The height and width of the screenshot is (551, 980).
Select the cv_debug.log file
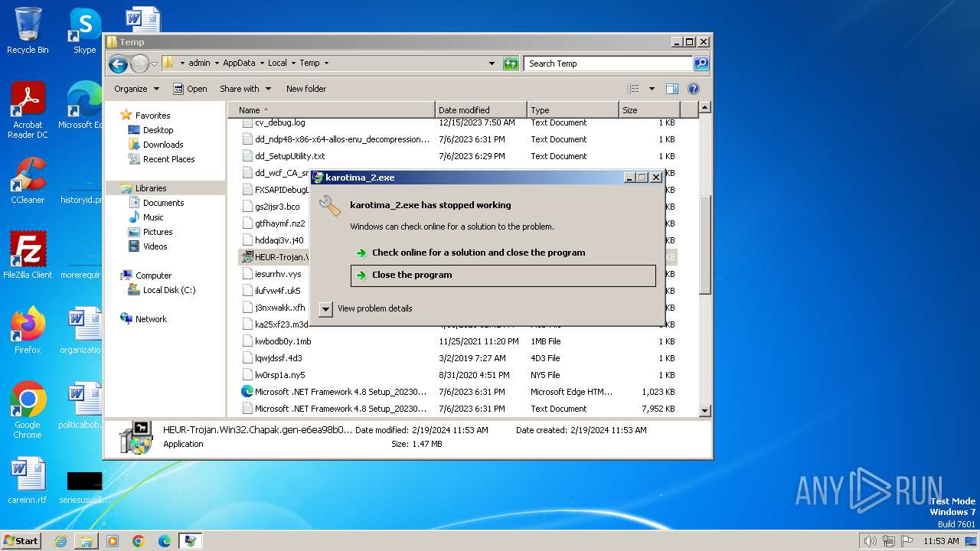click(280, 122)
